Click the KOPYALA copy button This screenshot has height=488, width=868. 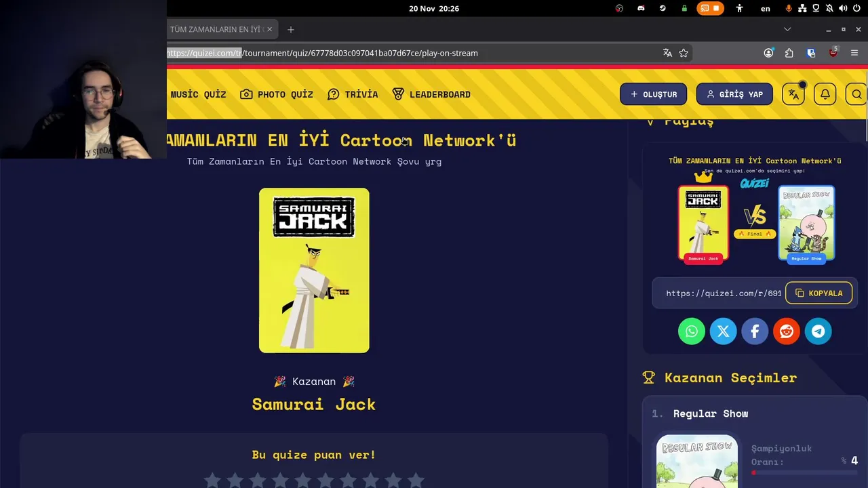click(818, 293)
